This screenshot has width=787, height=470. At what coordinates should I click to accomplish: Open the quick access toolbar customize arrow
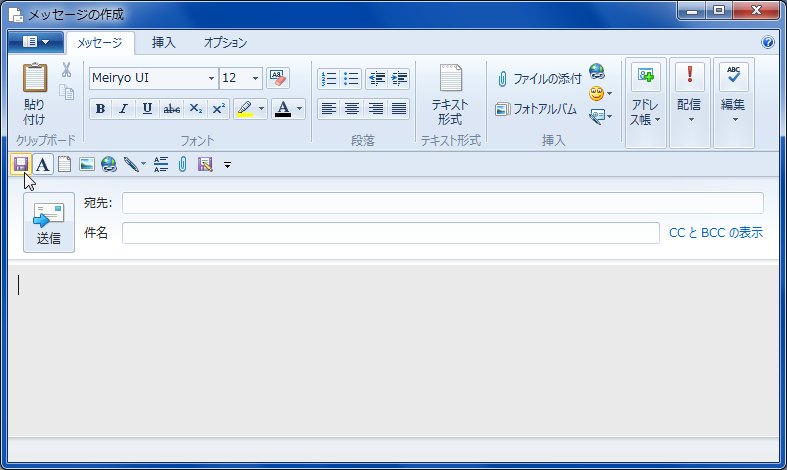click(x=227, y=165)
